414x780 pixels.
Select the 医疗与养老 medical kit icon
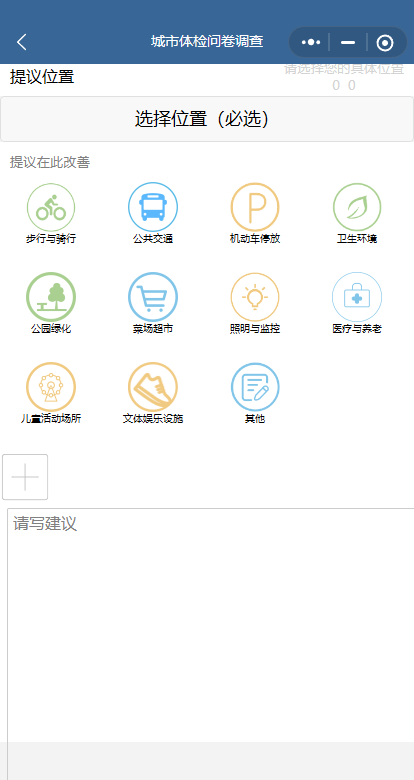click(357, 297)
